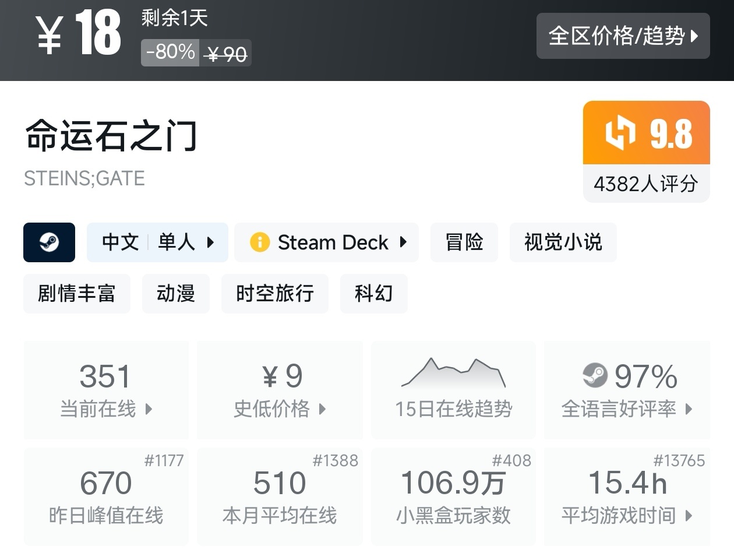Image resolution: width=734 pixels, height=560 pixels.
Task: Click the Steam Deck yellow info icon
Action: (259, 242)
